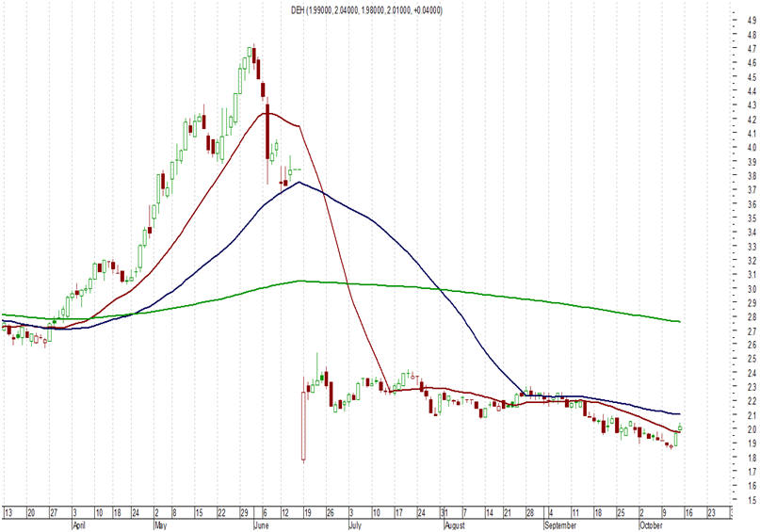Select the 15 date axis label
The height and width of the screenshot is (532, 760).
click(199, 512)
